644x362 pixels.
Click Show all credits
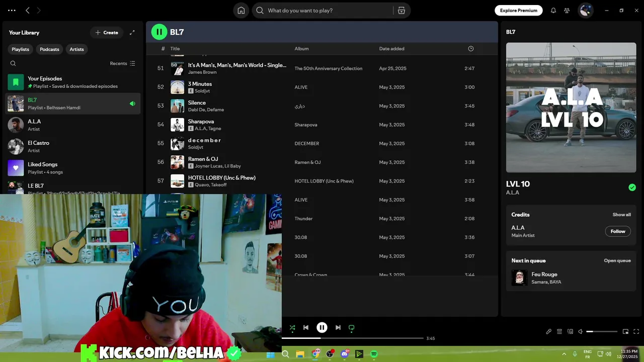tap(621, 215)
